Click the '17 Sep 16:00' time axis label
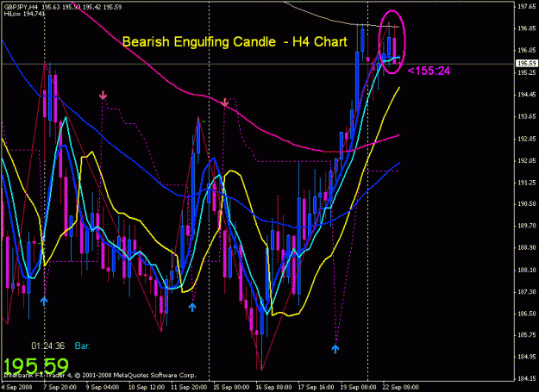The image size is (539, 392). [317, 387]
